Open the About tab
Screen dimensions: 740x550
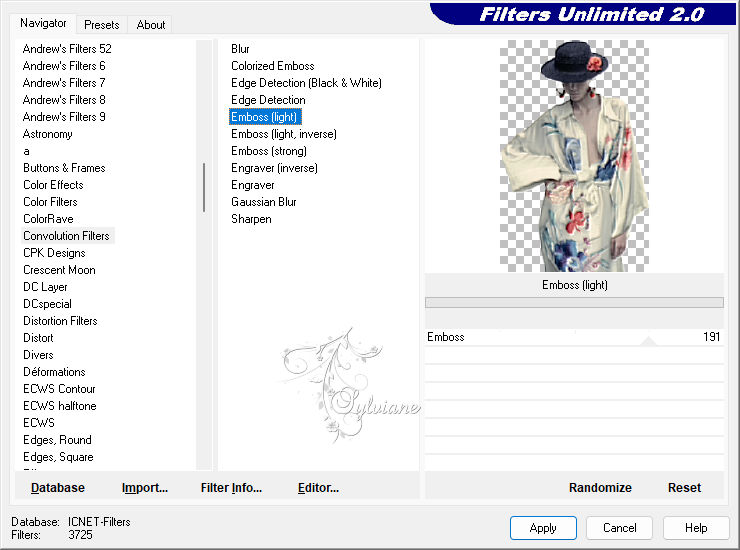coord(151,25)
